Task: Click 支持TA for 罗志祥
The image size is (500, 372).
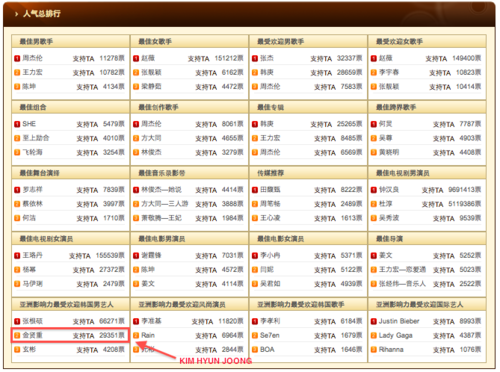Action: (x=87, y=190)
